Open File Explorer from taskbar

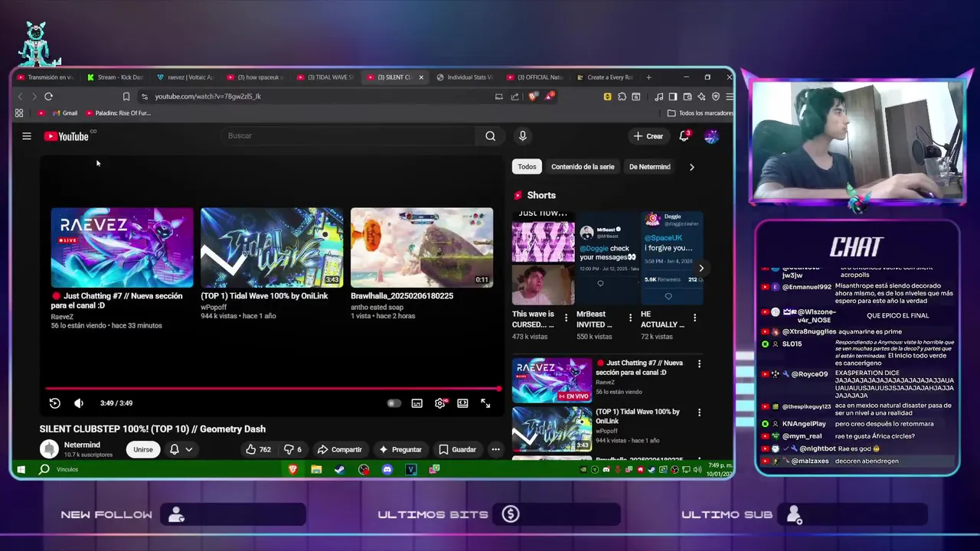coord(316,469)
